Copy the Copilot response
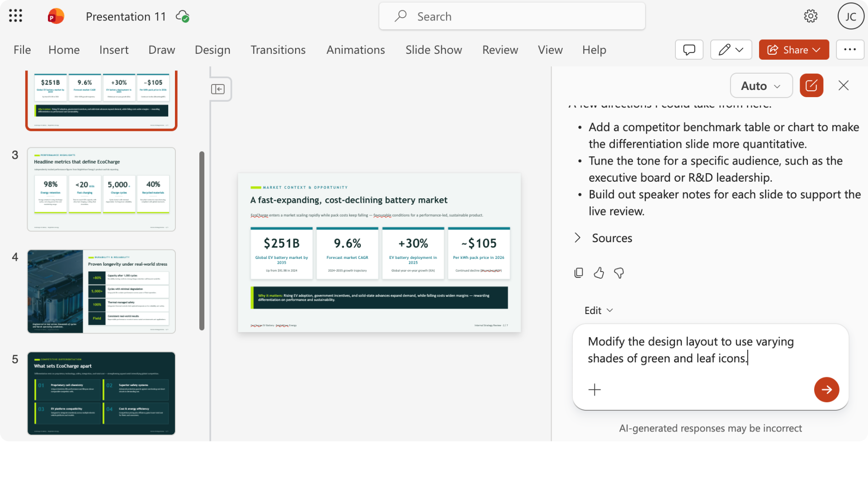The image size is (868, 488). tap(579, 273)
